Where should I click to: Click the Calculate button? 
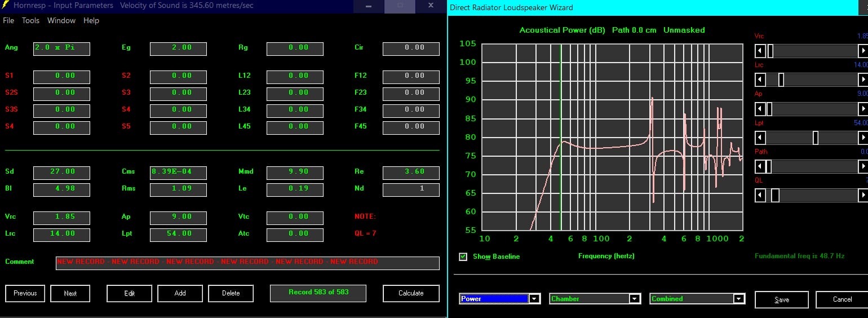(411, 293)
